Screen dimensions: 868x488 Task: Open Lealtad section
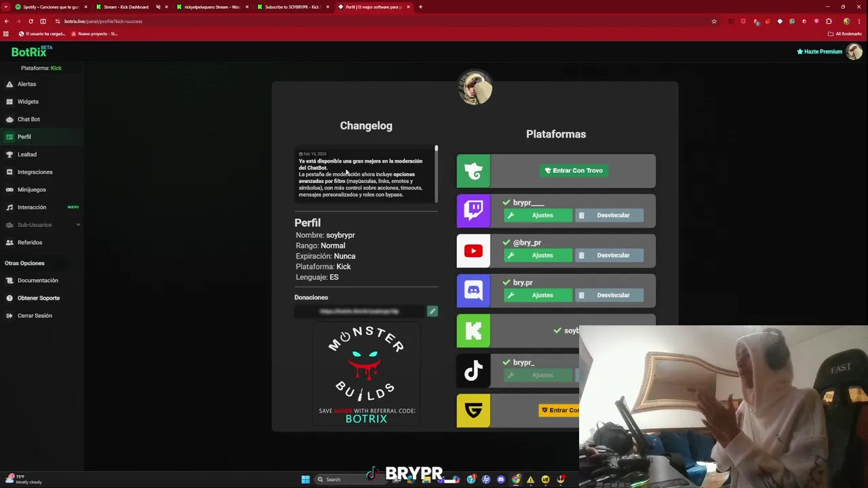27,155
